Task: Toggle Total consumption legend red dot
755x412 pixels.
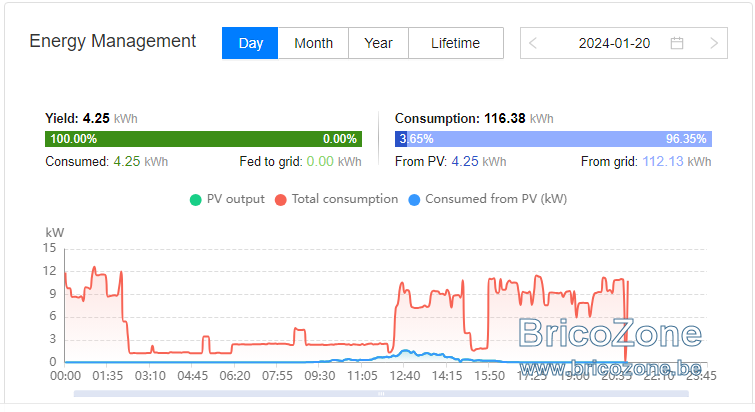Action: point(280,200)
